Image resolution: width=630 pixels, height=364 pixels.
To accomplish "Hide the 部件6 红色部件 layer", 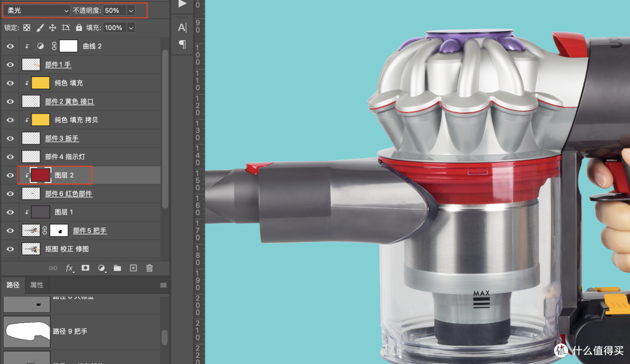I will 10,194.
